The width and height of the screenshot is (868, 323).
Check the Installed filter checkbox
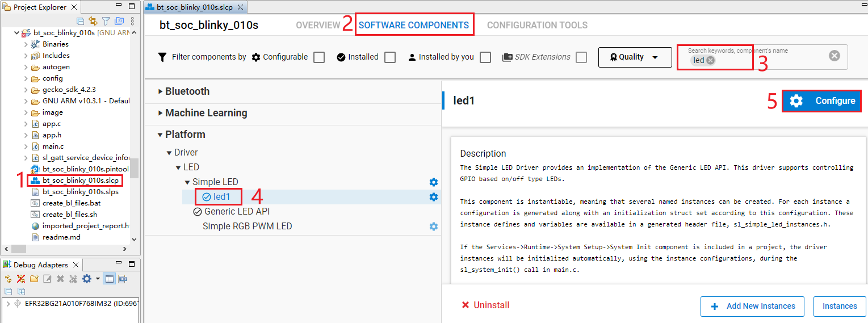tap(390, 57)
